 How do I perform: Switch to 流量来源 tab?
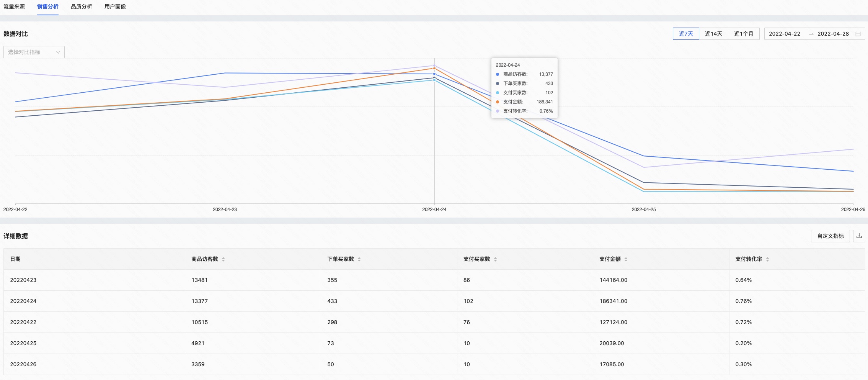pyautogui.click(x=14, y=7)
